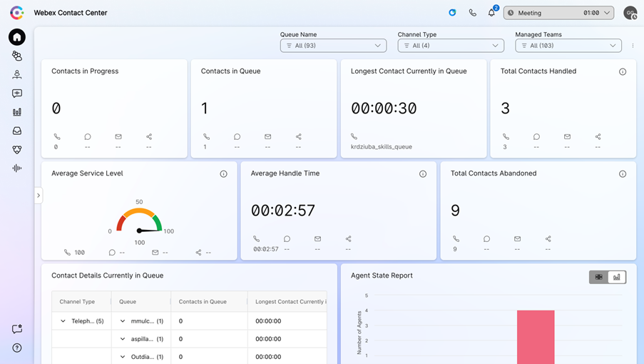Collapse the Outdia... (1) queue row
The height and width of the screenshot is (364, 644).
pyautogui.click(x=123, y=357)
